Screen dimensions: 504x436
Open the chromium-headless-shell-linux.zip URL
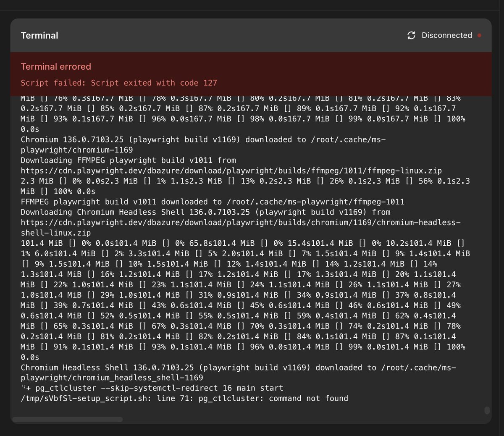pyautogui.click(x=240, y=223)
